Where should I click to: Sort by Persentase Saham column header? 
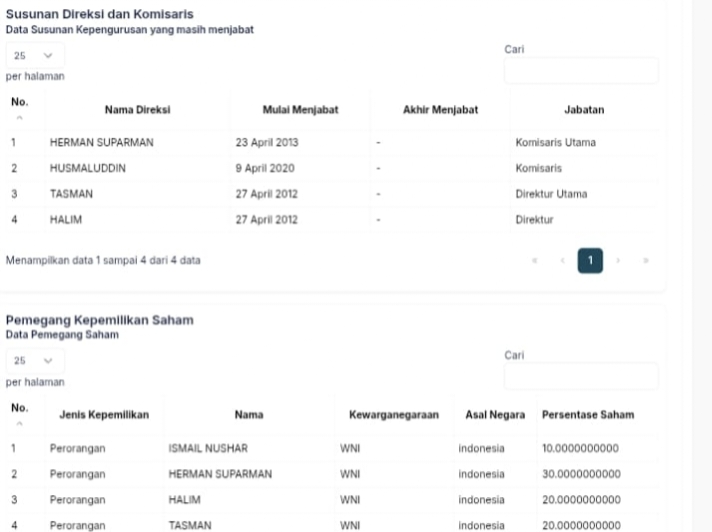(x=587, y=414)
